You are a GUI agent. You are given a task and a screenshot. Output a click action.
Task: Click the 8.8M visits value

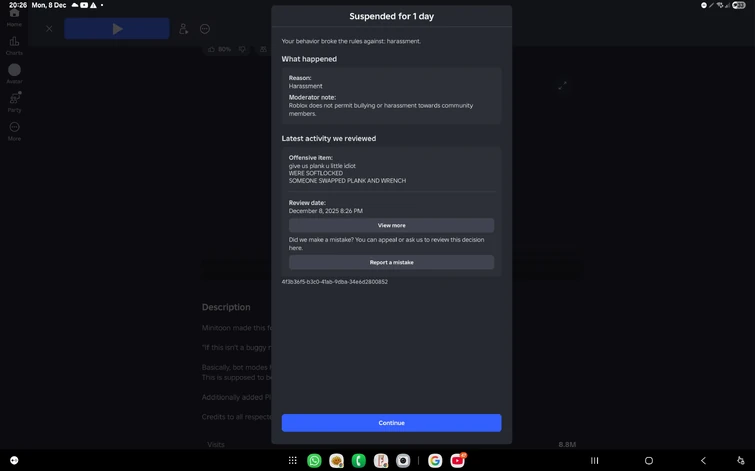point(567,445)
